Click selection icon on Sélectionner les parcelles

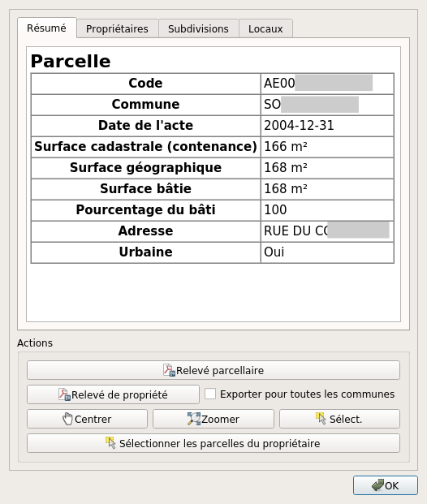pos(110,443)
